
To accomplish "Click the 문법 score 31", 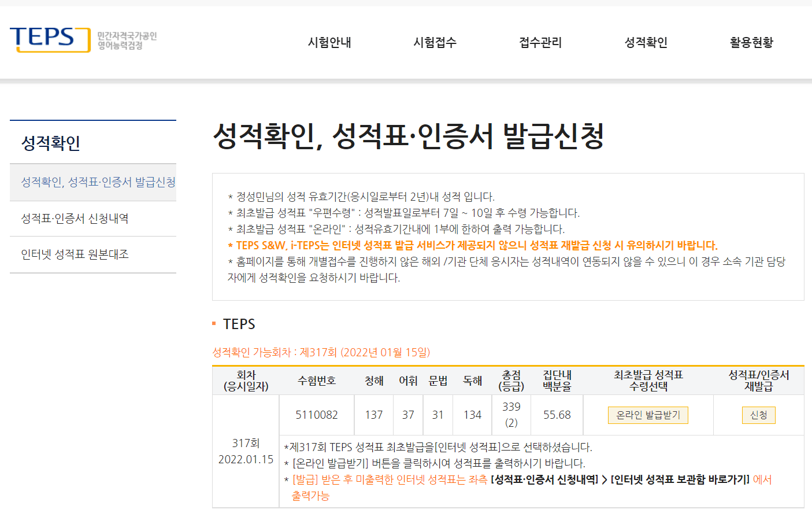I will point(438,415).
